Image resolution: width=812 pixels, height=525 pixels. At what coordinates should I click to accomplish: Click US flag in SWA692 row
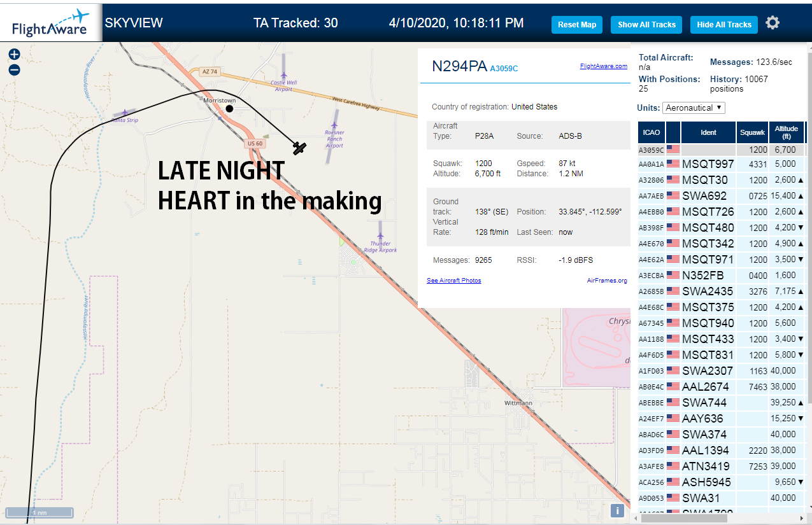(673, 196)
